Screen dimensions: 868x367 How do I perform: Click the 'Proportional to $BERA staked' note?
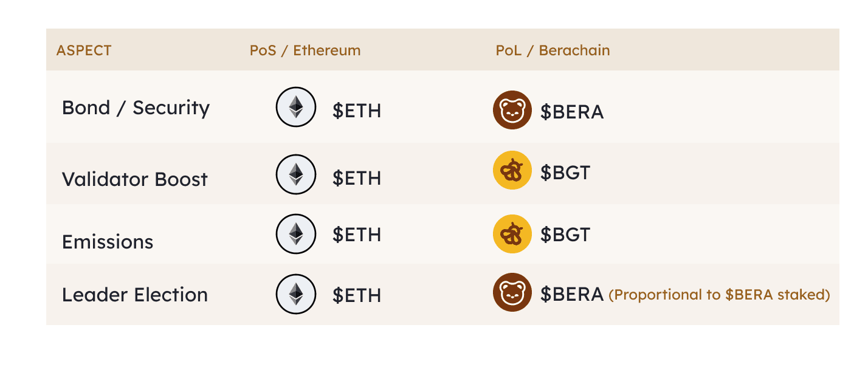point(719,295)
